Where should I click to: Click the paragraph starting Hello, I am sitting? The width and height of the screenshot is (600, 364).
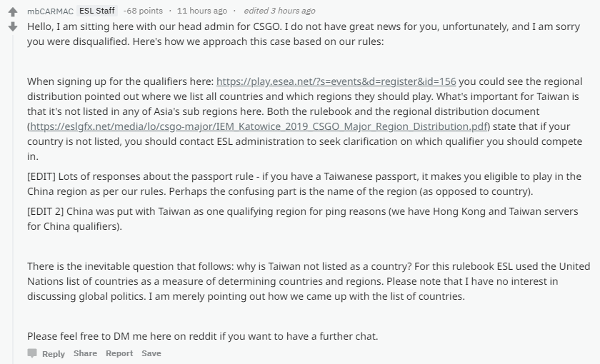coord(304,34)
